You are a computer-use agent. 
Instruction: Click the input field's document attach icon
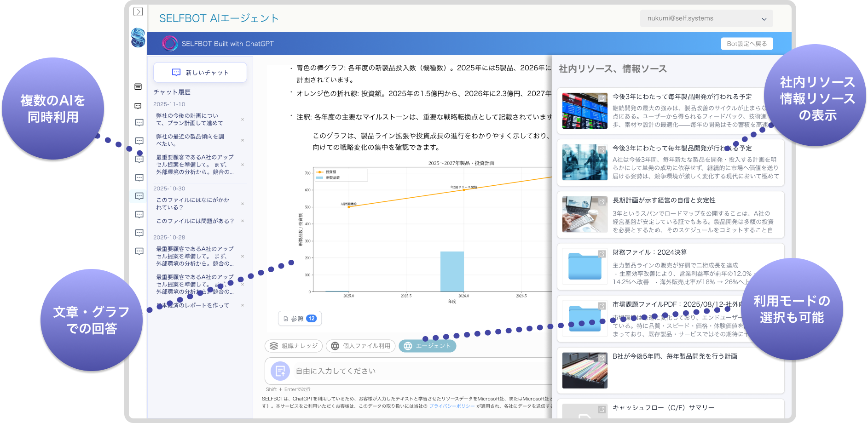point(280,371)
